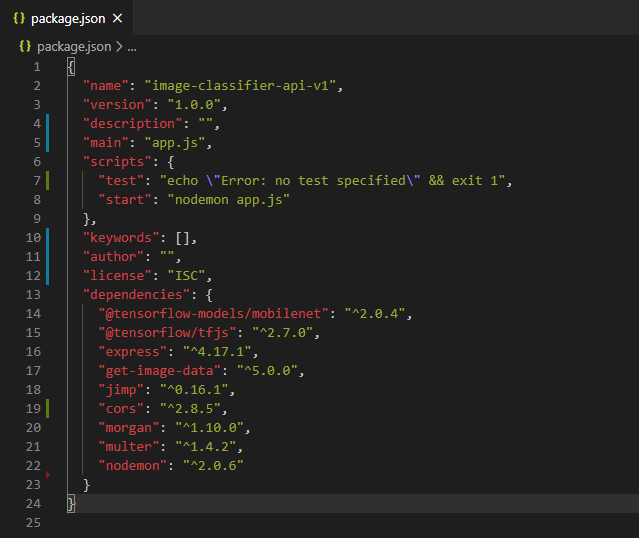The width and height of the screenshot is (639, 538).
Task: Click the package.json breadcrumb
Action: (74, 47)
